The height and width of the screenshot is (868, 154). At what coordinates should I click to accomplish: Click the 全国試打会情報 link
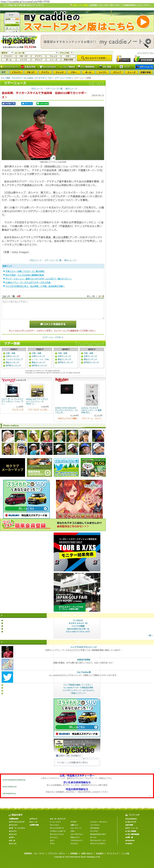tap(83, 659)
